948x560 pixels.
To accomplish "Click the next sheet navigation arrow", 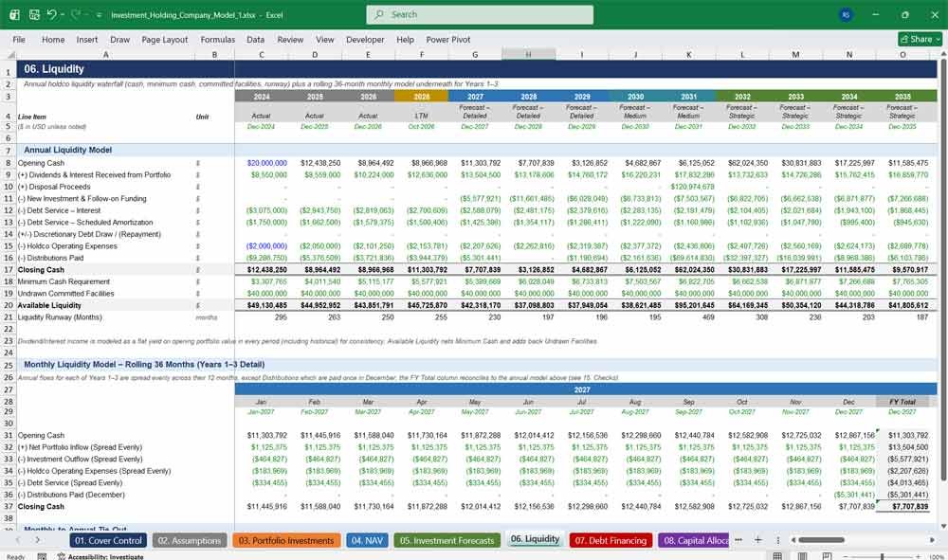I will pyautogui.click(x=38, y=540).
